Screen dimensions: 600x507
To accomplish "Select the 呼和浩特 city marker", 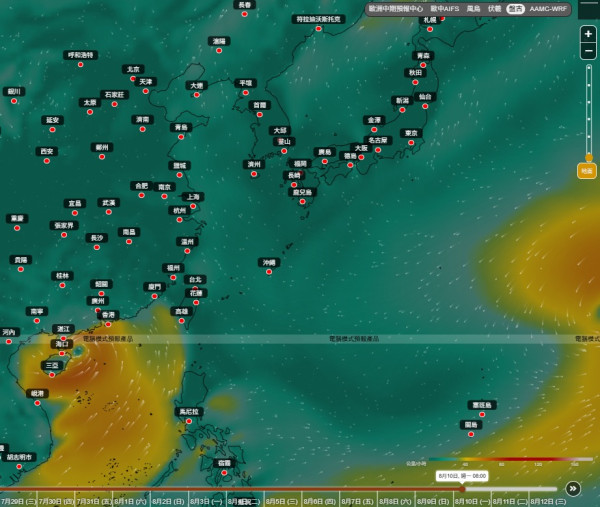I will click(80, 64).
